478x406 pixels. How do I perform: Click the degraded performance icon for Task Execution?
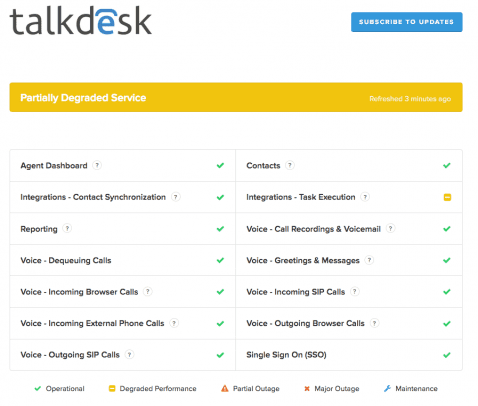click(x=447, y=197)
